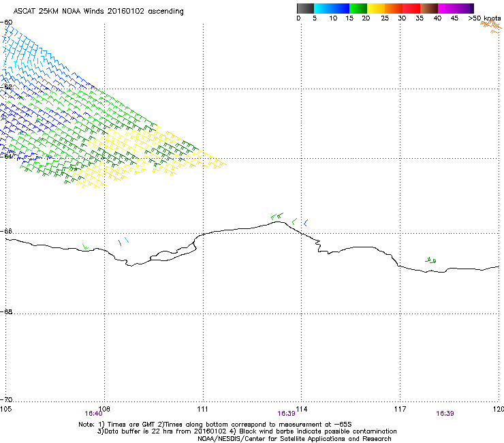The image size is (504, 443).
Task: Click the blue wind barb near longitude 114
Action: point(306,222)
